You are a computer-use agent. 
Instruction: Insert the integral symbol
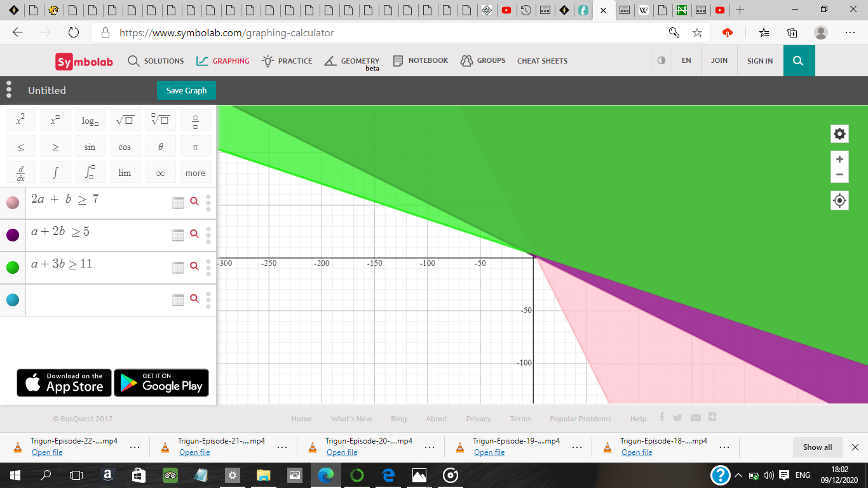55,173
